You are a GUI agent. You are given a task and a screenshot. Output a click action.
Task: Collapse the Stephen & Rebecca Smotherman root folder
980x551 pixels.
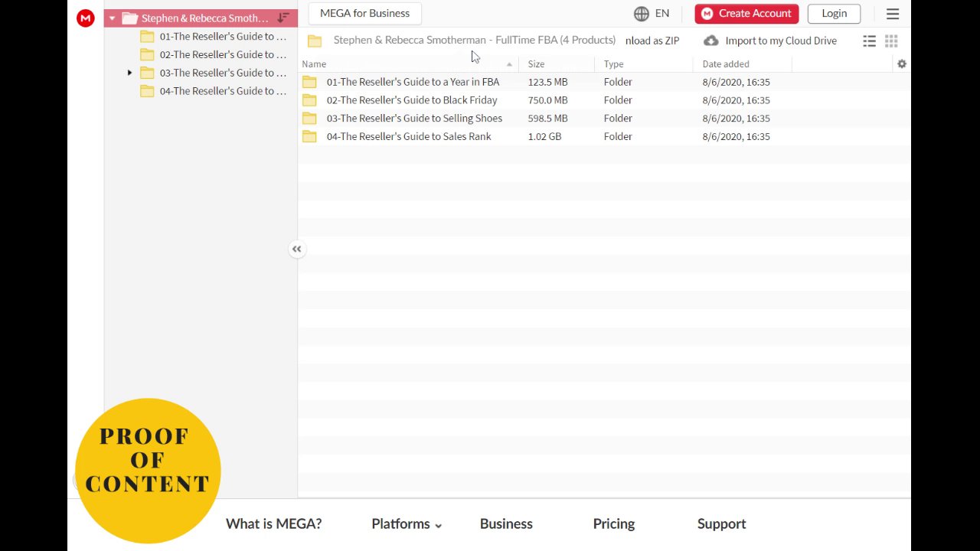click(x=112, y=18)
